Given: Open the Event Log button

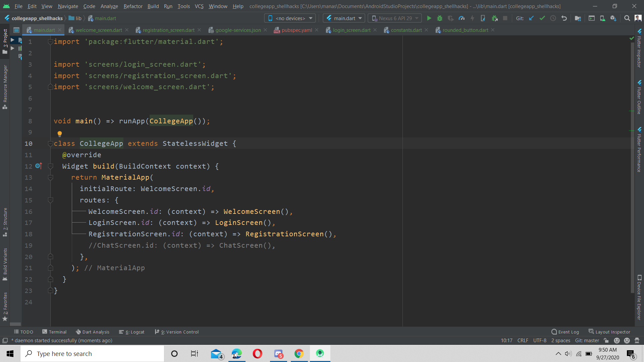Looking at the screenshot, I should point(565,332).
